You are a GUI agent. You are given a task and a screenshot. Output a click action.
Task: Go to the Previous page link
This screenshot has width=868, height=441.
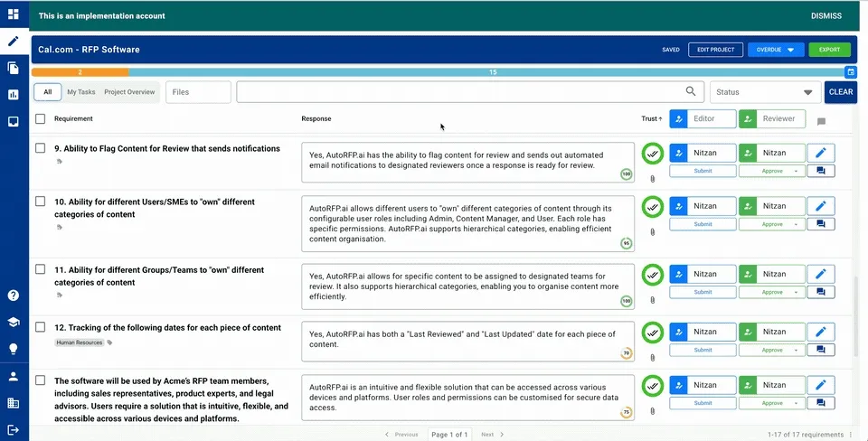(x=401, y=435)
